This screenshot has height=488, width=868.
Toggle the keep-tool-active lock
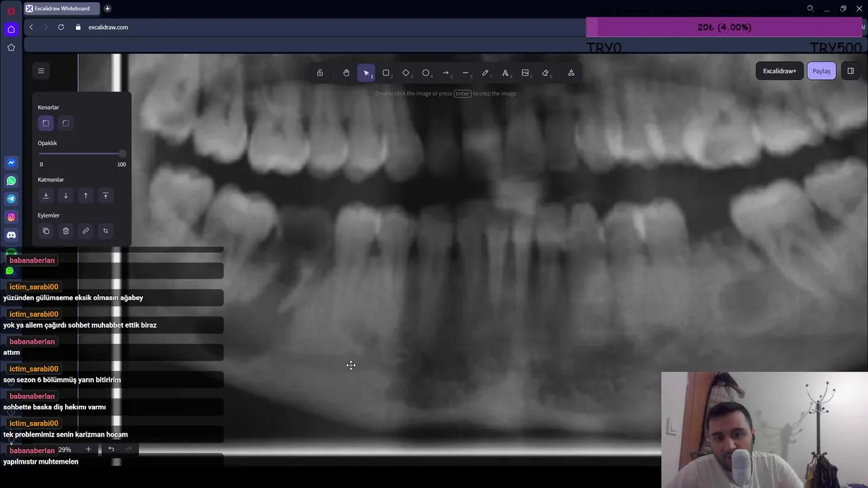click(x=319, y=73)
